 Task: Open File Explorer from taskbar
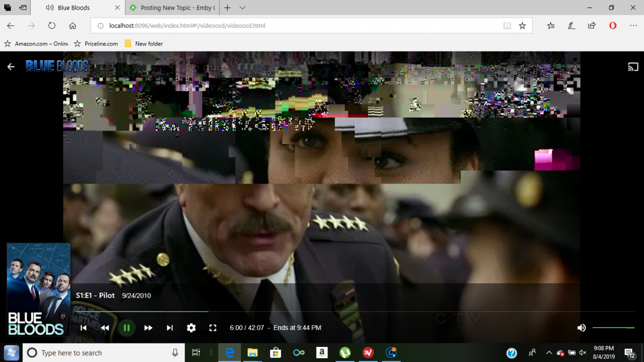(252, 352)
